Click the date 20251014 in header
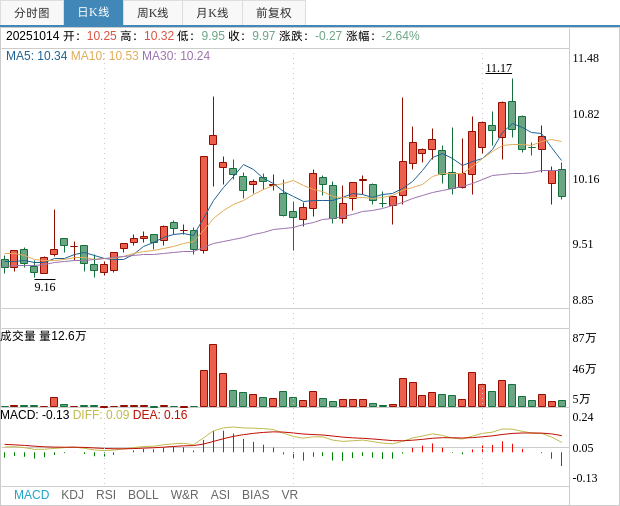 pos(32,36)
